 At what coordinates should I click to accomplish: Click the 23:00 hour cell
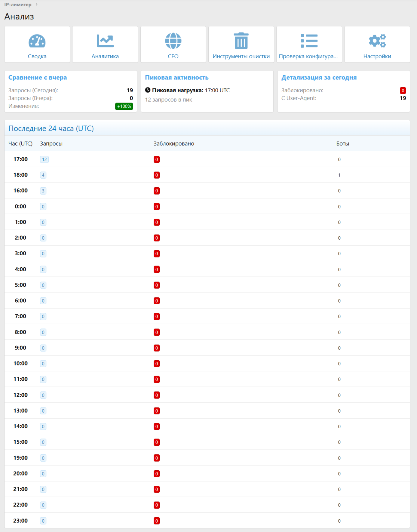(x=20, y=521)
